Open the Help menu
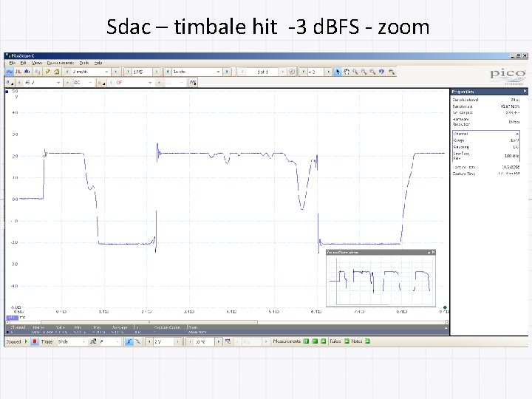This screenshot has width=532, height=399. point(98,63)
